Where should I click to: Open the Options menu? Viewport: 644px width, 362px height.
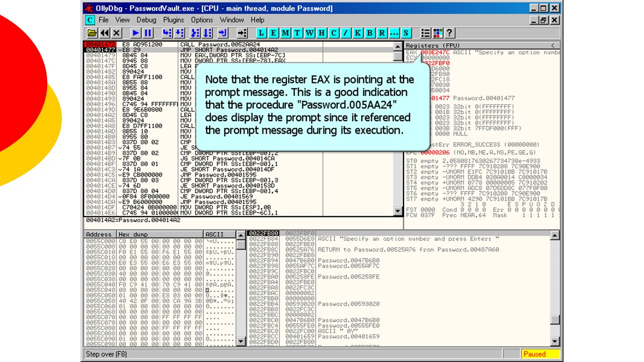202,20
